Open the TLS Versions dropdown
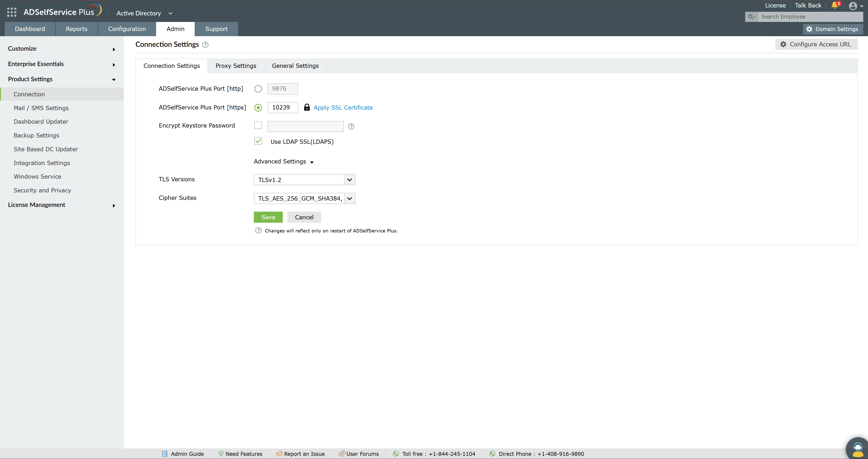 coord(305,180)
